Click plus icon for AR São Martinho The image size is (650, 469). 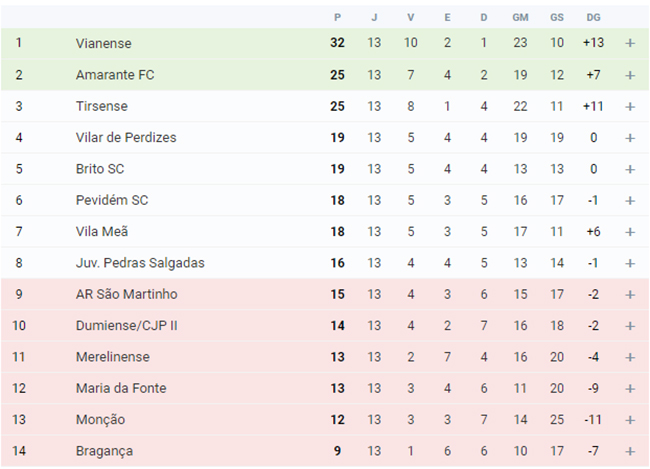click(630, 295)
